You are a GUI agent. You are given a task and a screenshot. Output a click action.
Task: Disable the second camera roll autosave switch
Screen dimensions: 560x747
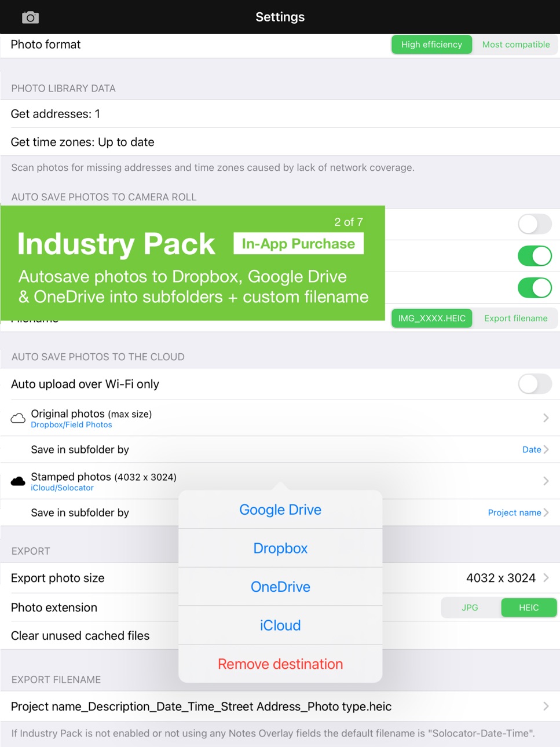(535, 256)
